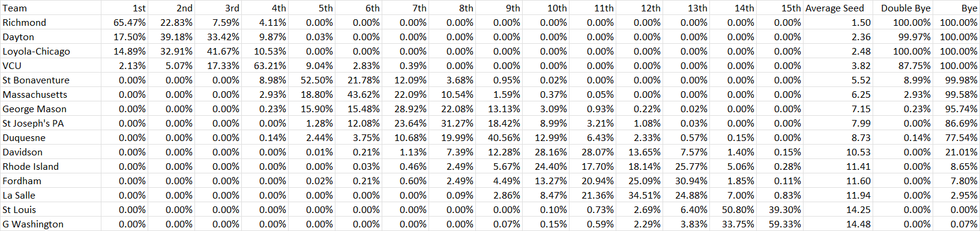Click the Richmond team name cell
Viewport: 980px width, 231px height.
(x=50, y=22)
